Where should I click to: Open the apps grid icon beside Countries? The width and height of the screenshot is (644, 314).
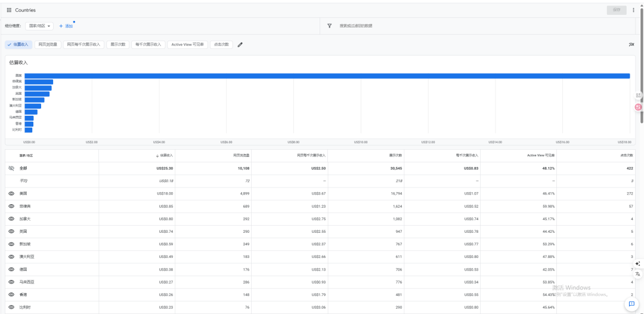[x=9, y=10]
